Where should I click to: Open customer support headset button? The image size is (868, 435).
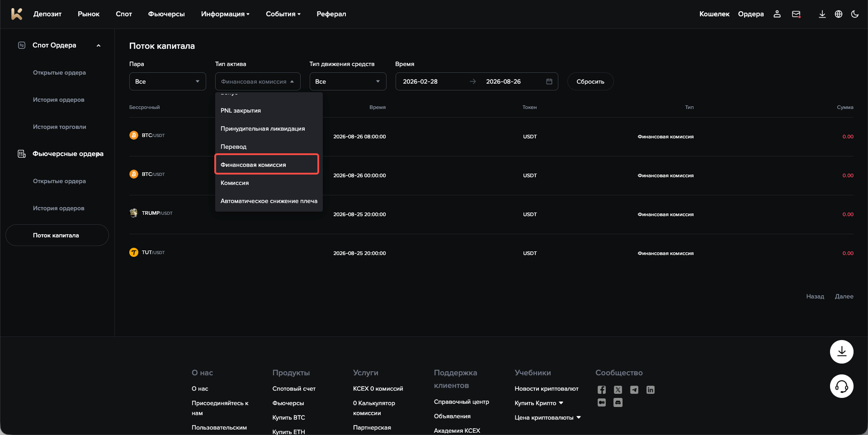pyautogui.click(x=842, y=386)
